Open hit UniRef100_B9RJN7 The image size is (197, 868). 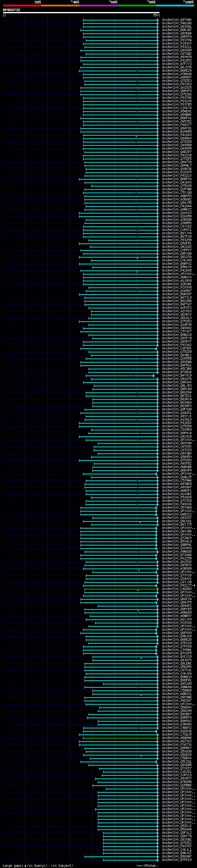pyautogui.click(x=176, y=30)
